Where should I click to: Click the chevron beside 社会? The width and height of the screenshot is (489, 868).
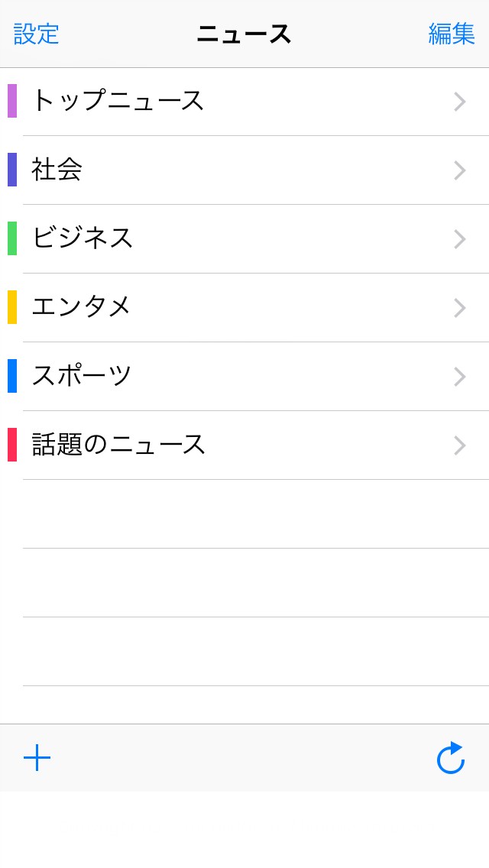(x=459, y=170)
